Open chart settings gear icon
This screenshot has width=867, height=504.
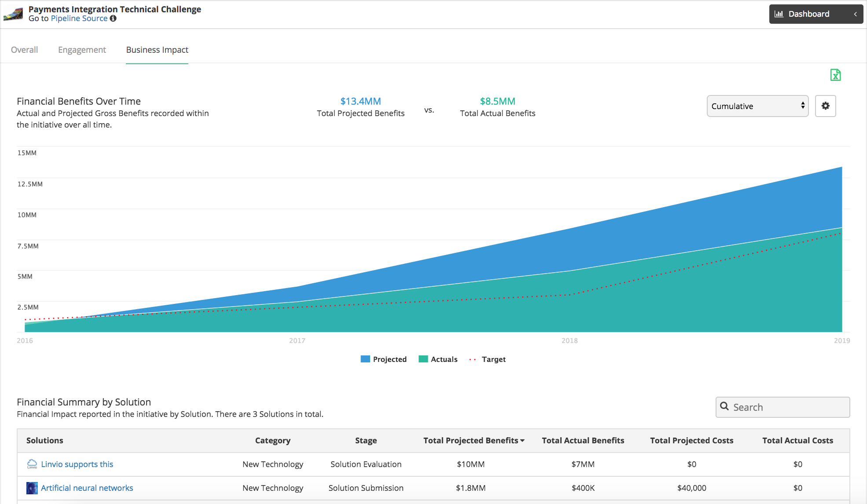point(825,106)
